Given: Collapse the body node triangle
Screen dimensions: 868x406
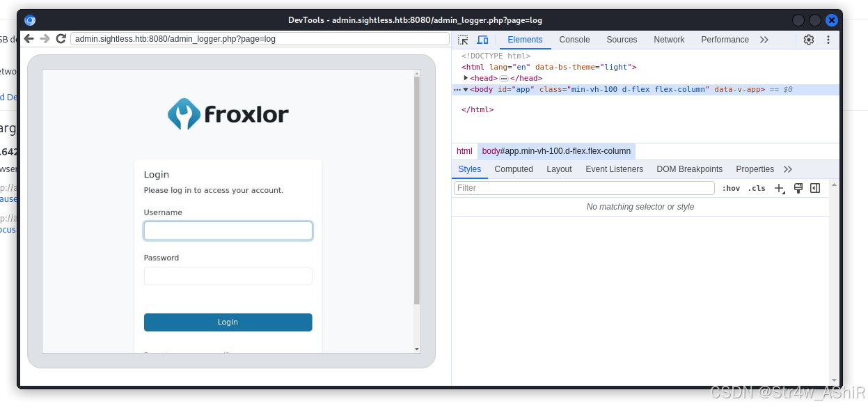Looking at the screenshot, I should [x=466, y=90].
